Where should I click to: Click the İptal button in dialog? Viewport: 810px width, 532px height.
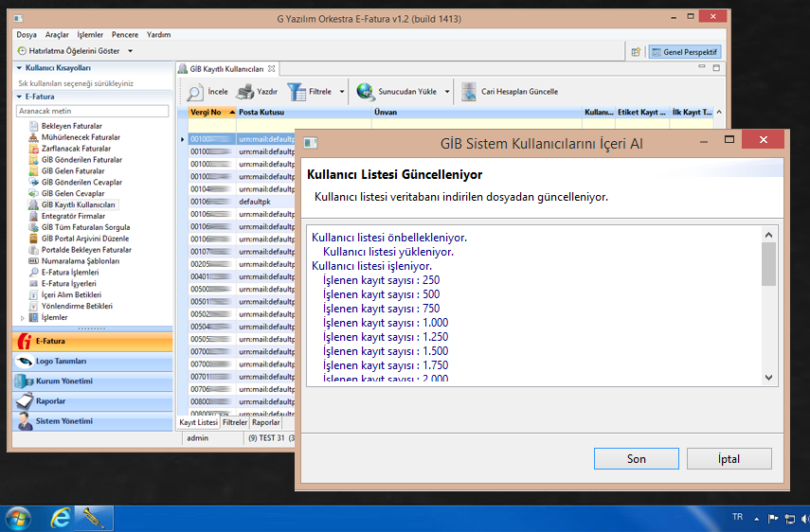(729, 459)
